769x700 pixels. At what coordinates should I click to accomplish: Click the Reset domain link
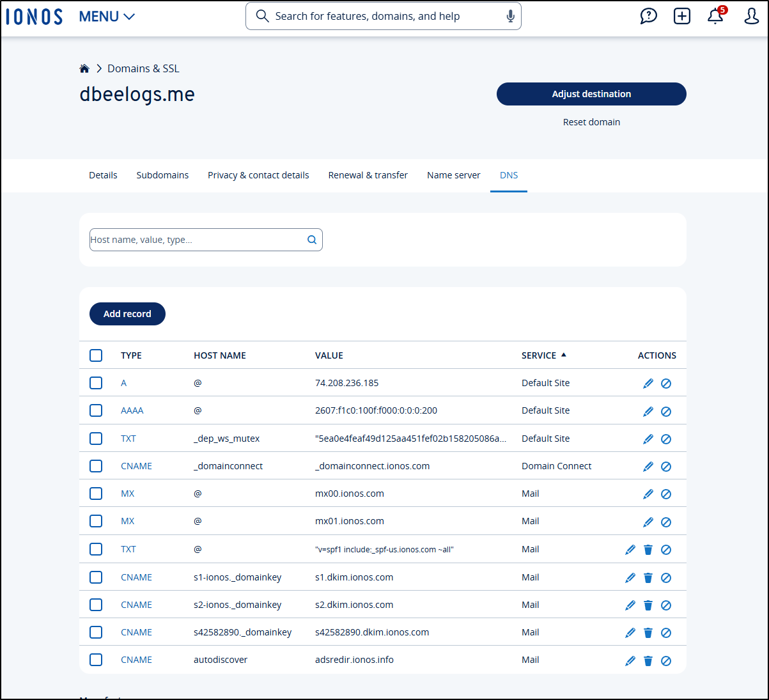pyautogui.click(x=591, y=122)
